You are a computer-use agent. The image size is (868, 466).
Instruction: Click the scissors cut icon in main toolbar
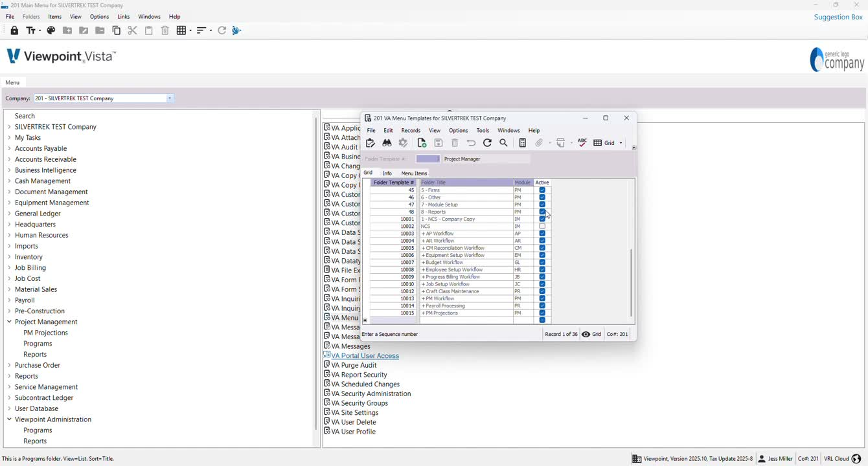132,30
